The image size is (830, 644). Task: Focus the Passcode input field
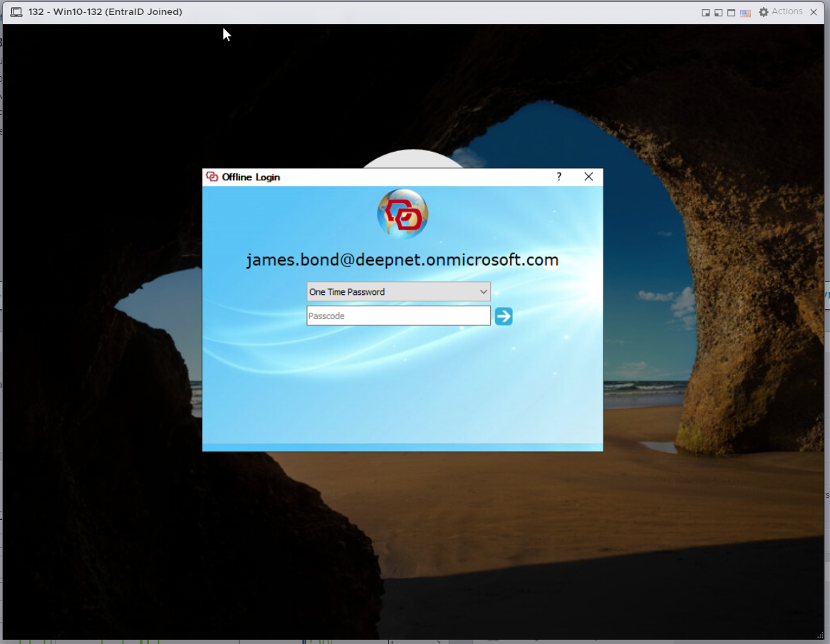coord(398,316)
